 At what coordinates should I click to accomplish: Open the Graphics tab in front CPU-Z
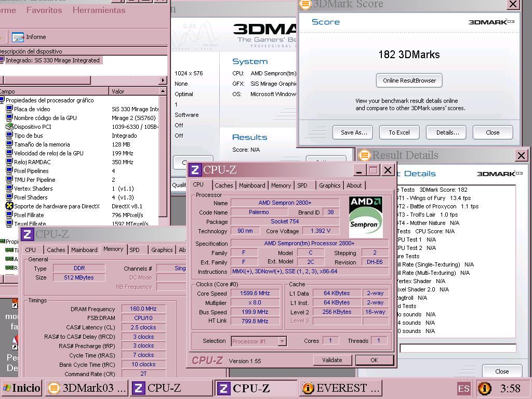pos(330,185)
